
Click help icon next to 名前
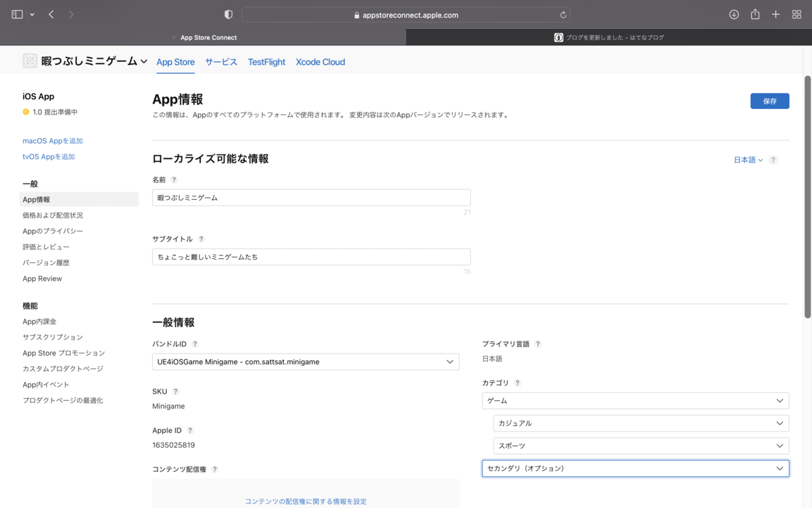point(174,180)
